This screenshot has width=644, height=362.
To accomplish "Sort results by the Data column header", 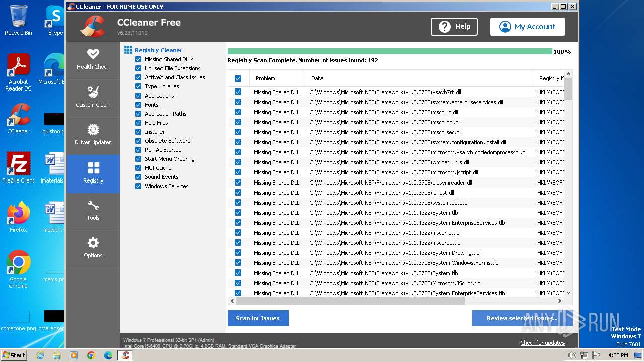I will pos(419,78).
